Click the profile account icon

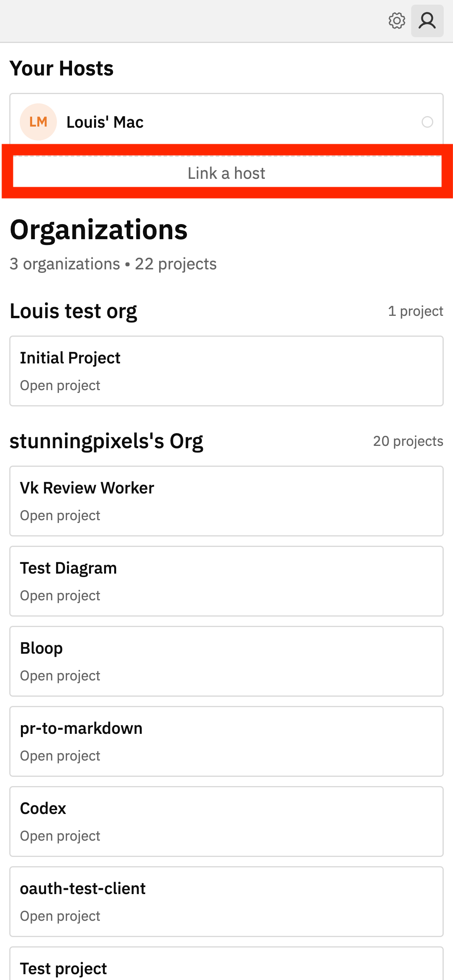coord(427,21)
